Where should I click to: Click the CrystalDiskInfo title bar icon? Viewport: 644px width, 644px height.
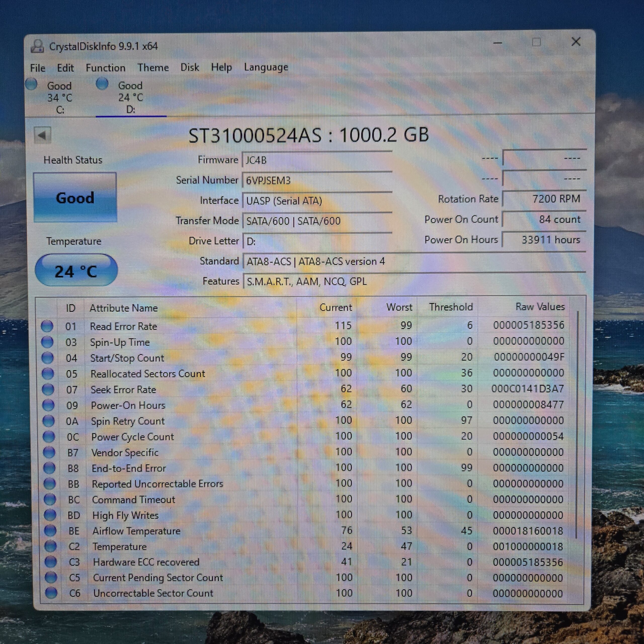pos(37,46)
